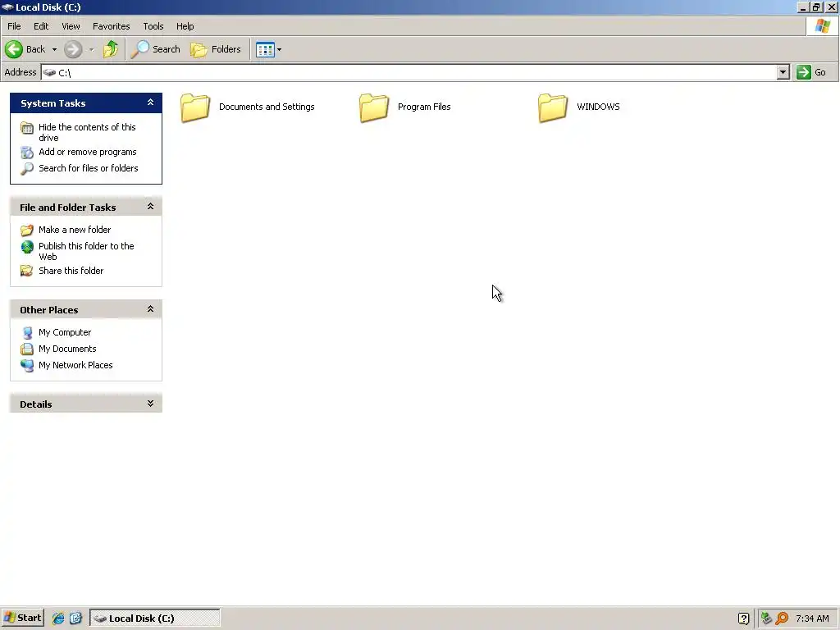Click Hide the contents of this drive
Viewport: 840px width, 630px height.
pos(87,132)
